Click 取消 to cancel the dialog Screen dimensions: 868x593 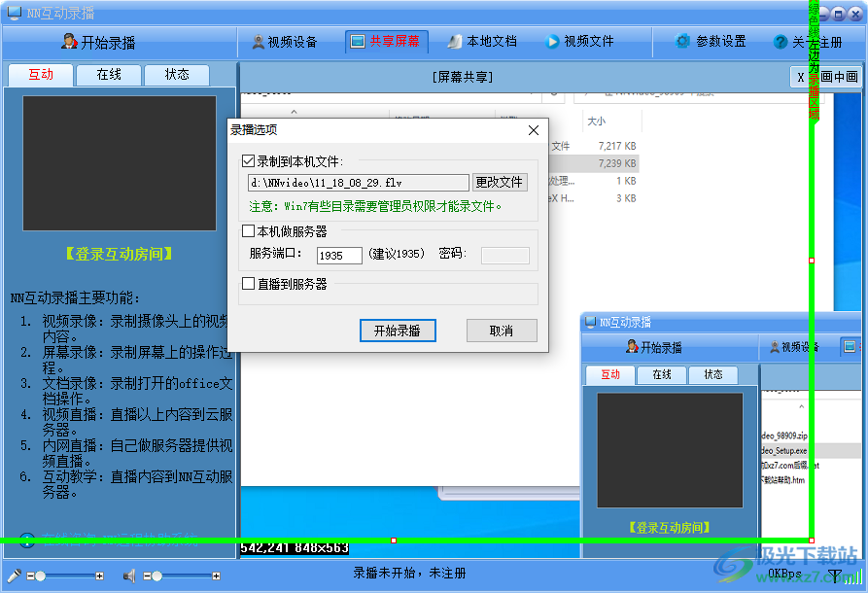click(501, 331)
